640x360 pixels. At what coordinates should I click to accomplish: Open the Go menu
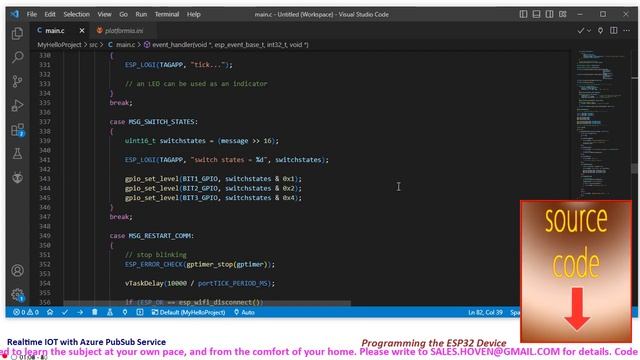123,14
